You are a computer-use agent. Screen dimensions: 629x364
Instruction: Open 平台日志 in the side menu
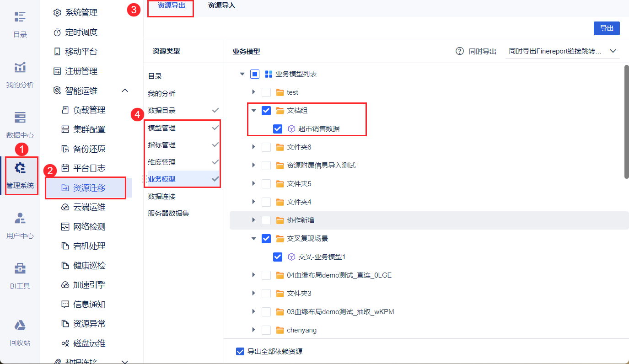click(89, 168)
